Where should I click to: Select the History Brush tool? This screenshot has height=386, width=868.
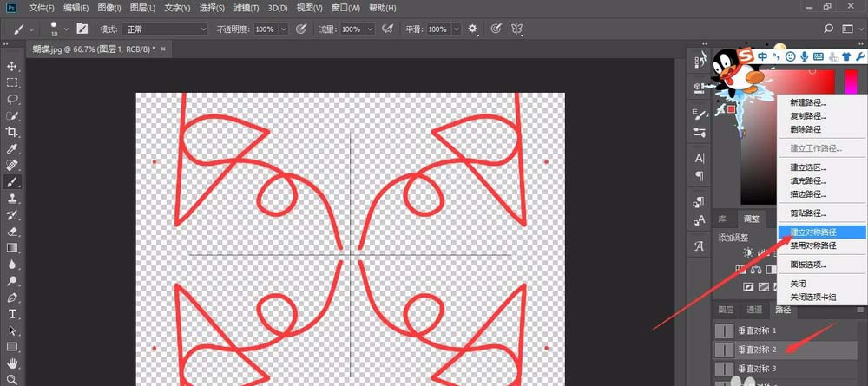11,214
